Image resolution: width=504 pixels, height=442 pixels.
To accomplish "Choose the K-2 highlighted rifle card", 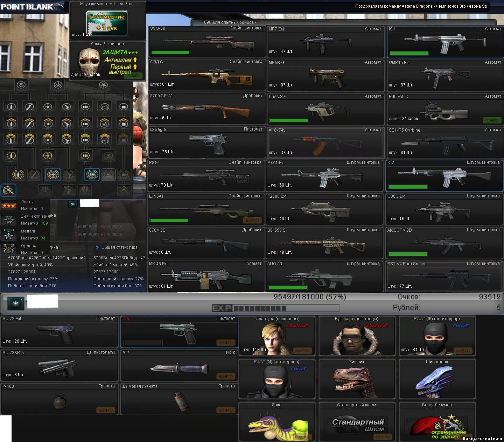I will point(444,175).
